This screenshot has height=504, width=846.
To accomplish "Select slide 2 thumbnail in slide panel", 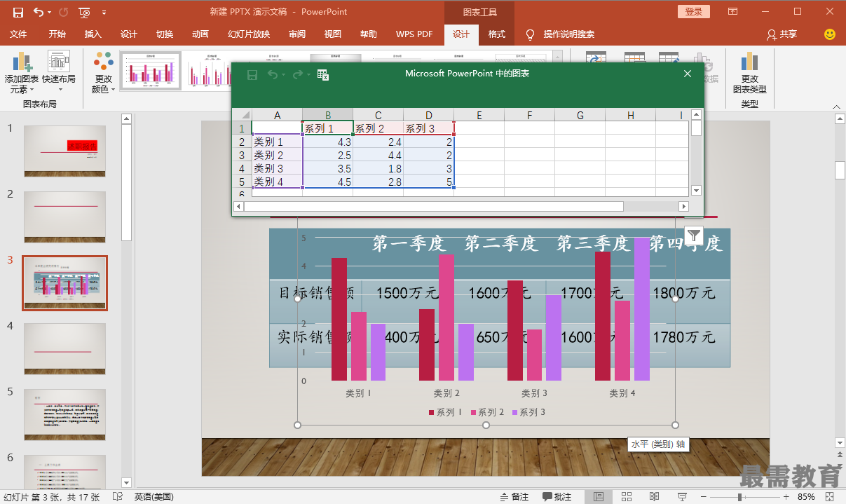I will point(64,217).
